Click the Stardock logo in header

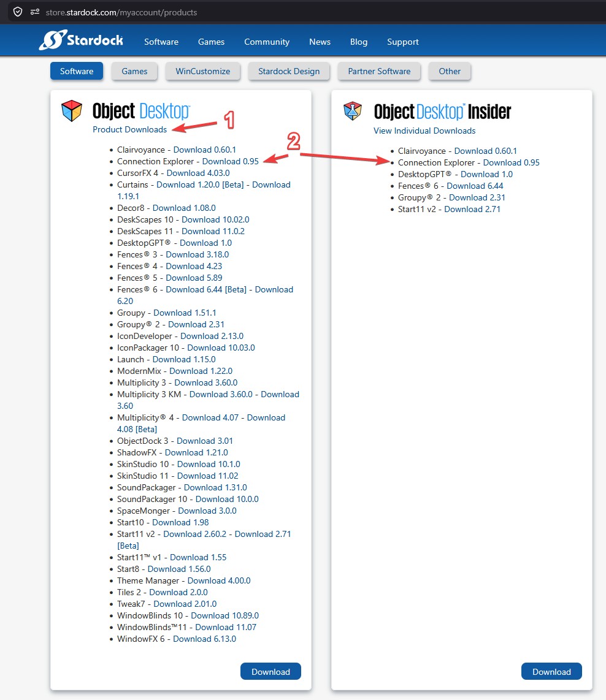point(81,40)
